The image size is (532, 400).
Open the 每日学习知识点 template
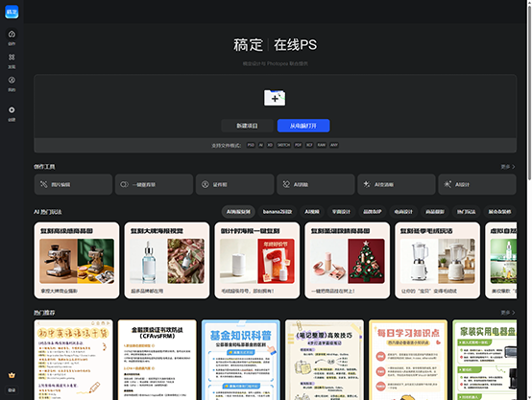[408, 360]
